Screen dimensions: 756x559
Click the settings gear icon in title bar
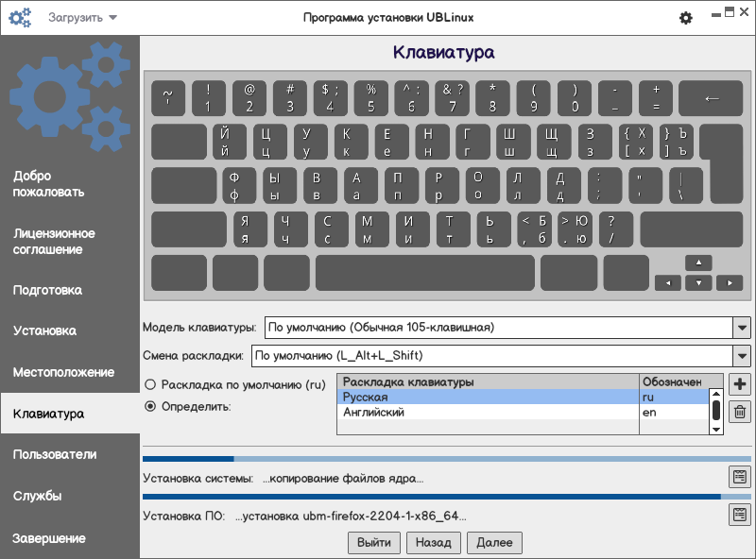[x=686, y=18]
